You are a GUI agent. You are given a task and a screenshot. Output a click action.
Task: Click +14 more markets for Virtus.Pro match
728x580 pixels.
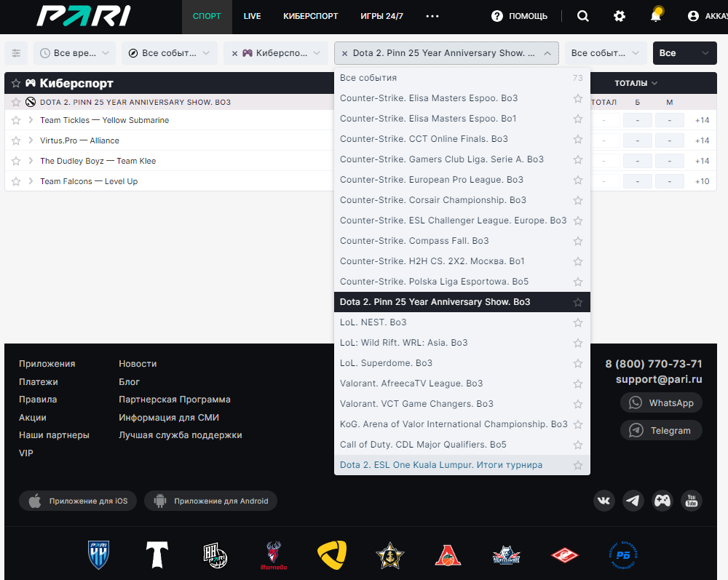tap(702, 140)
